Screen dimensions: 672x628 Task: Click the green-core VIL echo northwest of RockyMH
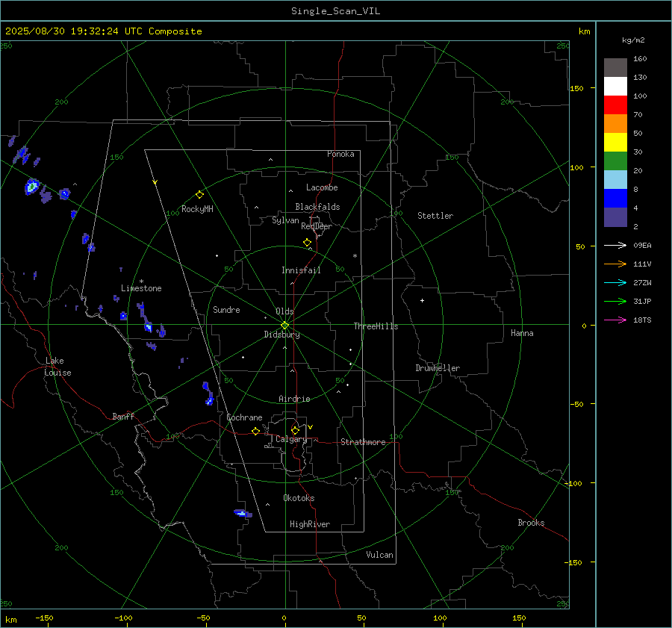(31, 187)
